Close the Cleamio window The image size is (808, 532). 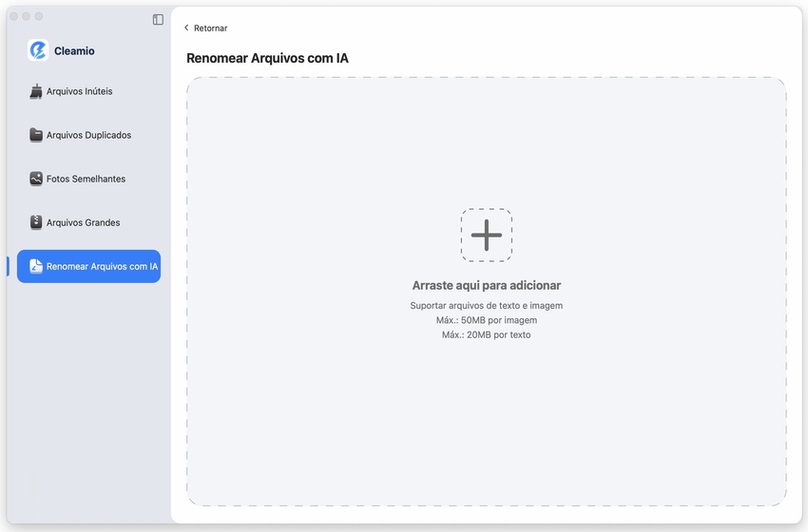pyautogui.click(x=14, y=16)
